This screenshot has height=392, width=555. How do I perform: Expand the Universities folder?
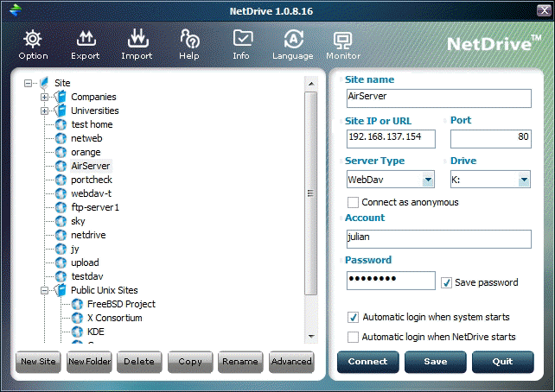coord(44,111)
